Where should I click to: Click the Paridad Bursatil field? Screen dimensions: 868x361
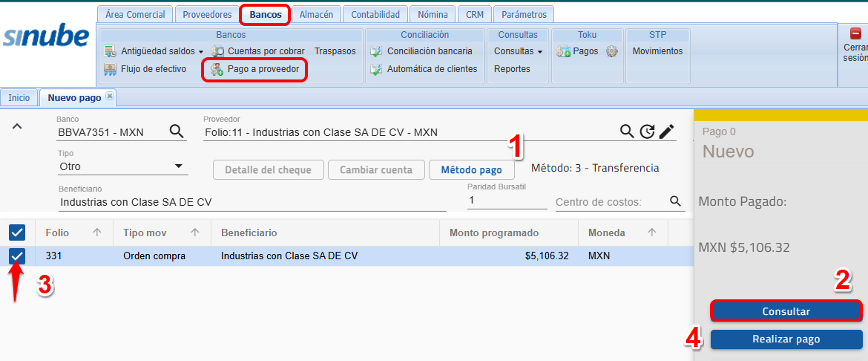(507, 201)
